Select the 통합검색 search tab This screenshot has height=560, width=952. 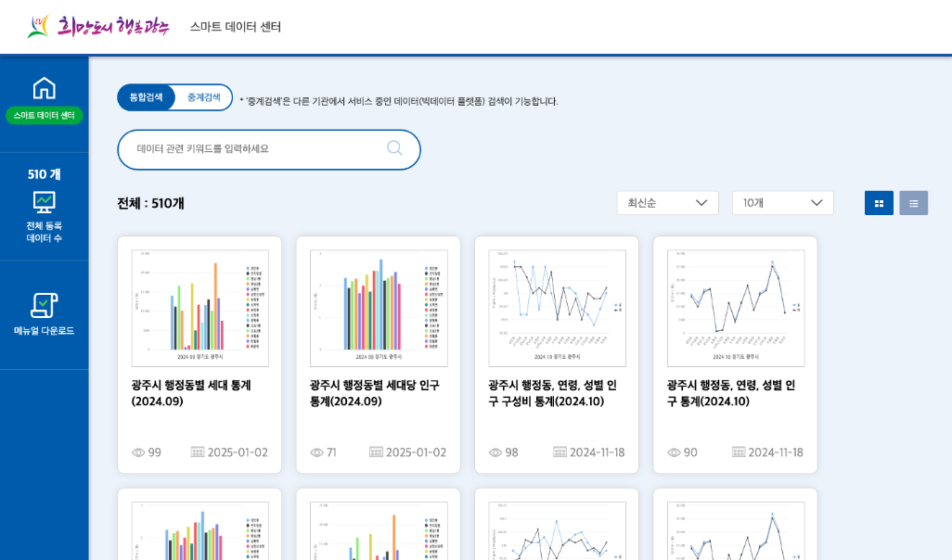pyautogui.click(x=145, y=96)
